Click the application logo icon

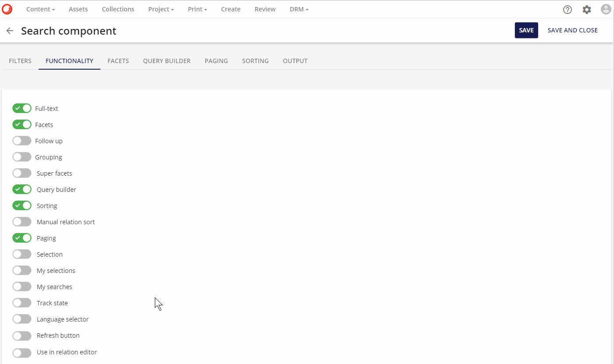[7, 9]
